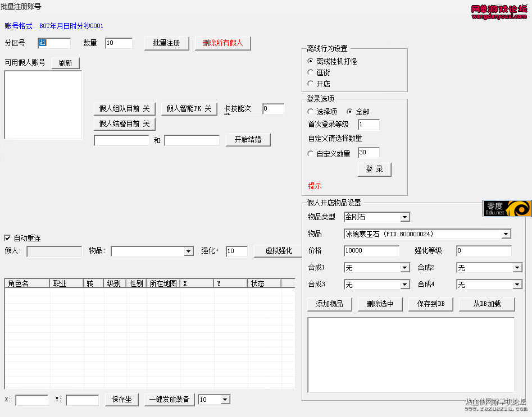Click the 登 录 button

[375, 169]
